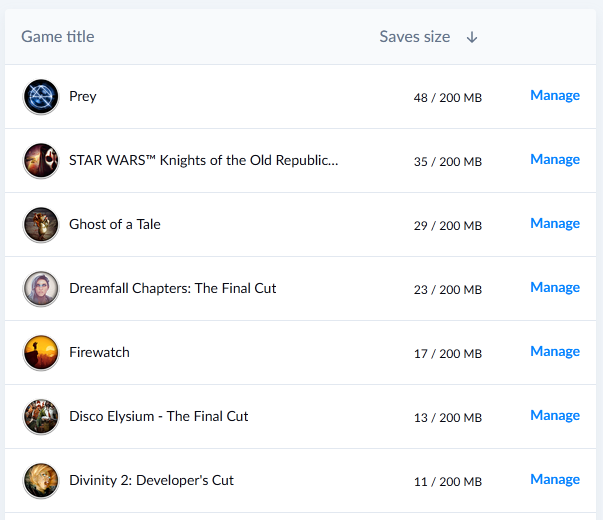Viewport: 603px width, 520px height.
Task: Click the Dreamfall Chapters game icon
Action: (x=41, y=288)
